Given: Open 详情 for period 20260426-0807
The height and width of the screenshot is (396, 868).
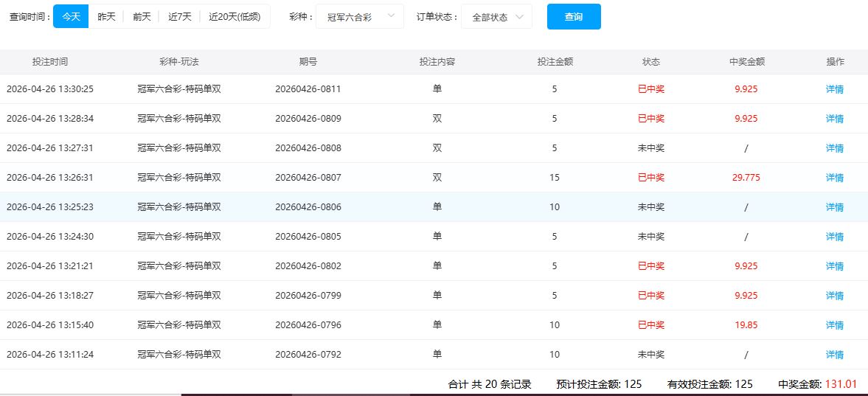Looking at the screenshot, I should click(835, 178).
